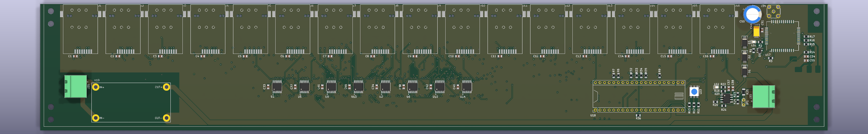
Task: Click the IN+ pad of U19
Action: pos(96,87)
